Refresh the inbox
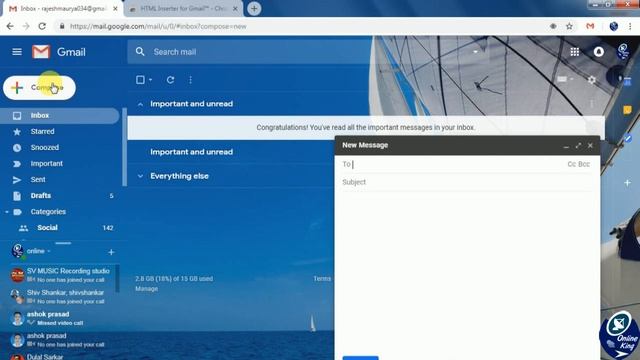This screenshot has height=360, width=640. click(x=170, y=80)
